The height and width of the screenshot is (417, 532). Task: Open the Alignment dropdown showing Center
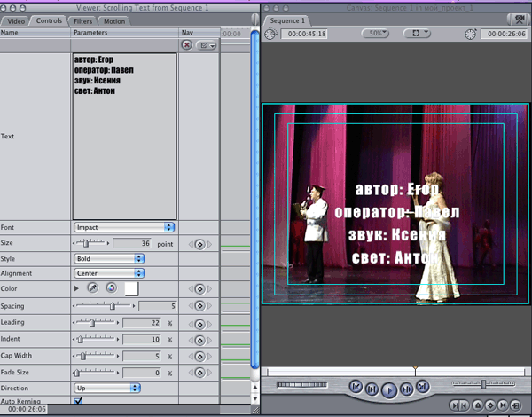tap(109, 273)
